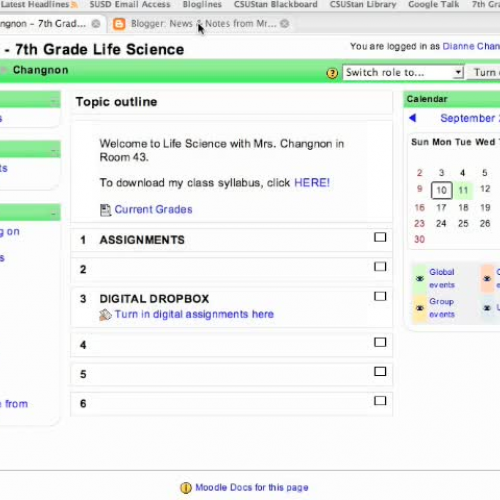Screen dimensions: 500x500
Task: Open the SUSD Email Access bookmark
Action: (130, 4)
